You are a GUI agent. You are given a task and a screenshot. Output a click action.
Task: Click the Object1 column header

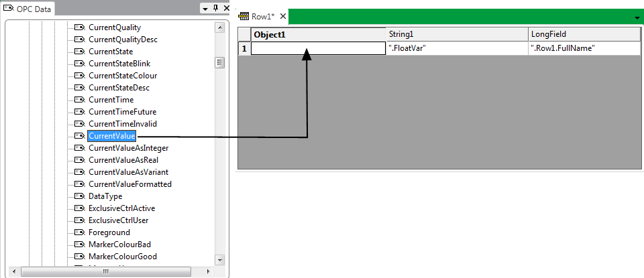click(x=319, y=34)
